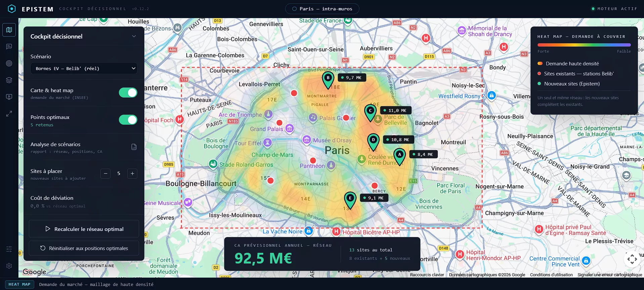
Task: Click the version label v0.12.2
Action: click(140, 9)
